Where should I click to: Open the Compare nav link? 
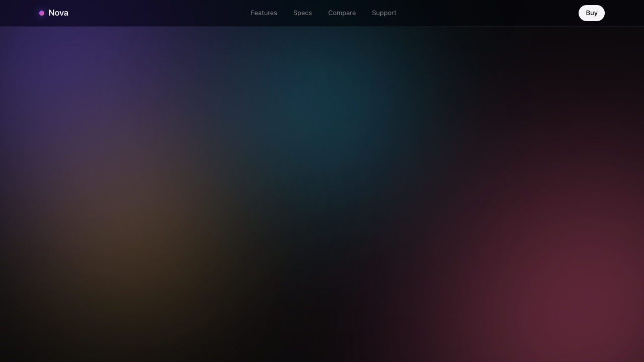[x=342, y=13]
